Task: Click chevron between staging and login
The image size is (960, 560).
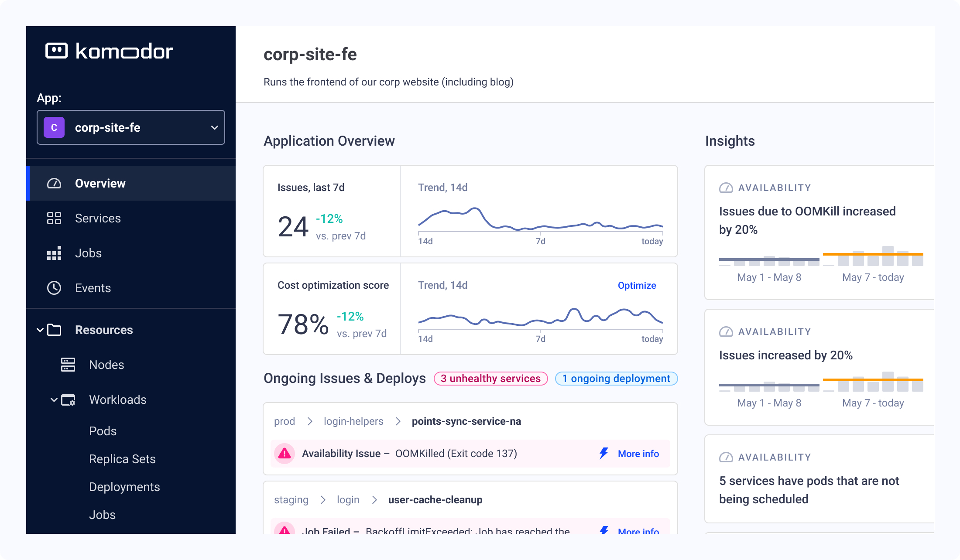Action: click(x=323, y=500)
